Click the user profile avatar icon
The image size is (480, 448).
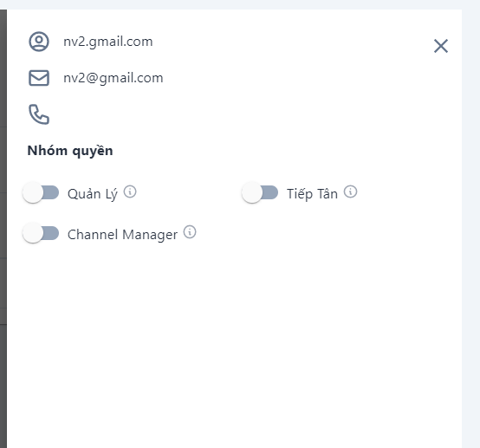[x=39, y=42]
